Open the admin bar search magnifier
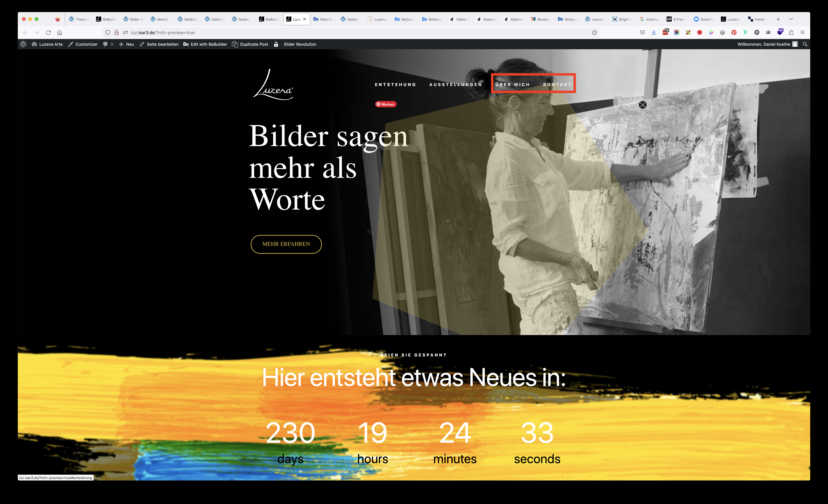 [x=805, y=44]
